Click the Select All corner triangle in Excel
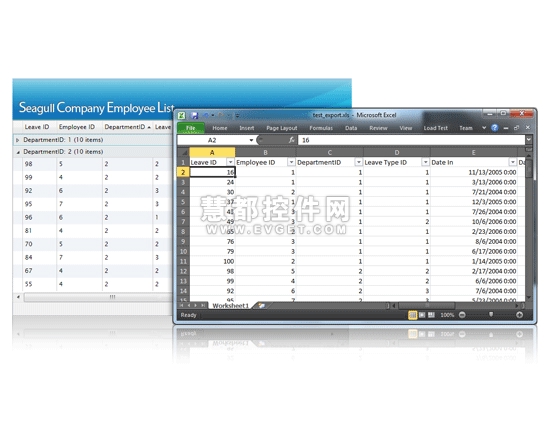550x430 pixels. (184, 153)
